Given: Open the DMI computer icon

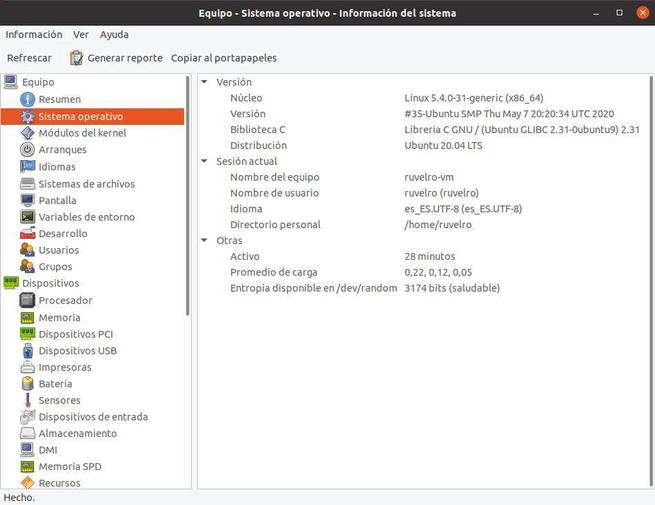Looking at the screenshot, I should [28, 450].
